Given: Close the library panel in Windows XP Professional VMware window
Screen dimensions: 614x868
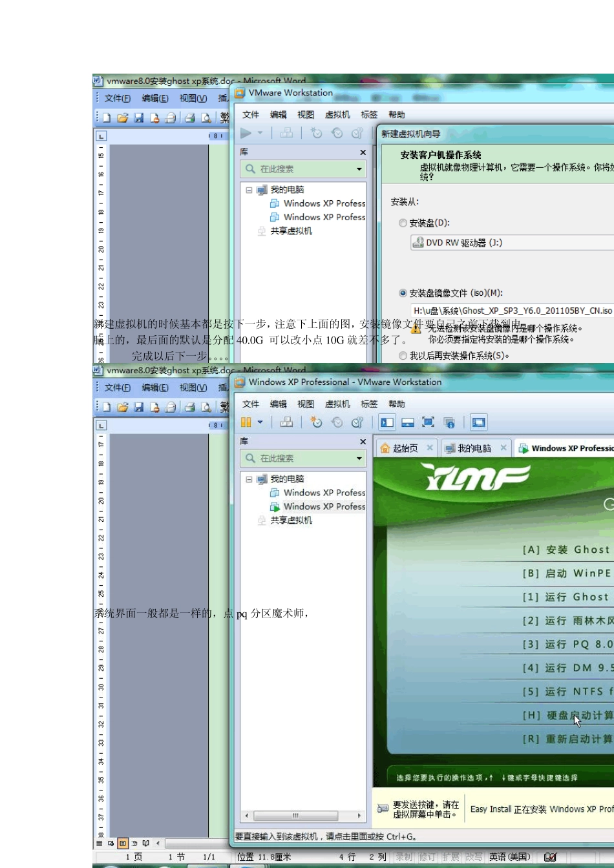Looking at the screenshot, I should tap(363, 442).
